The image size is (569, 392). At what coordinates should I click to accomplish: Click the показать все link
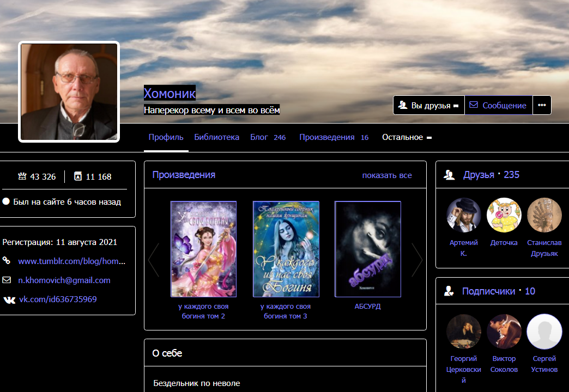click(x=387, y=175)
